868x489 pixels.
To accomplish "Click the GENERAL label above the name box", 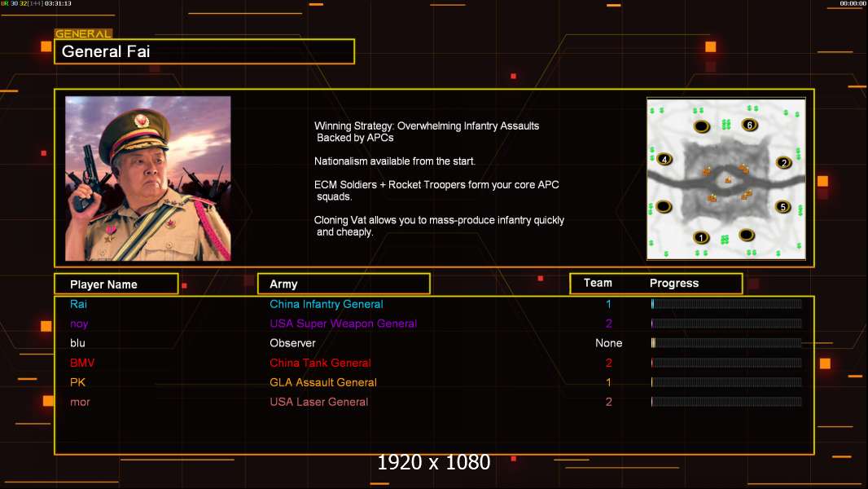I will click(x=83, y=33).
